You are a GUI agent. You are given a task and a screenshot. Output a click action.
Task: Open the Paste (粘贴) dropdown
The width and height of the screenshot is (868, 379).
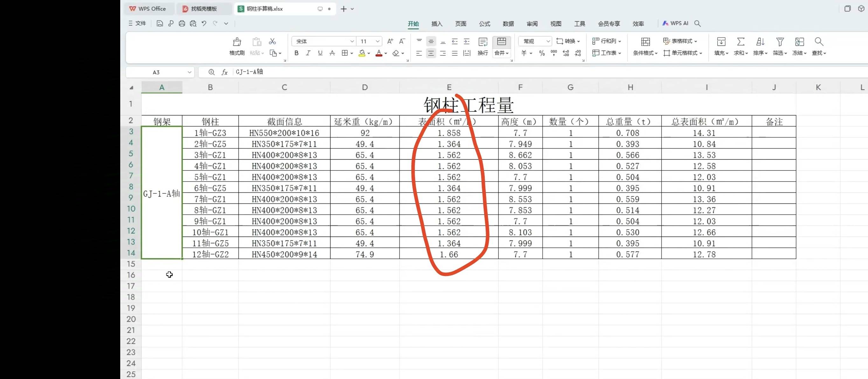(x=257, y=53)
